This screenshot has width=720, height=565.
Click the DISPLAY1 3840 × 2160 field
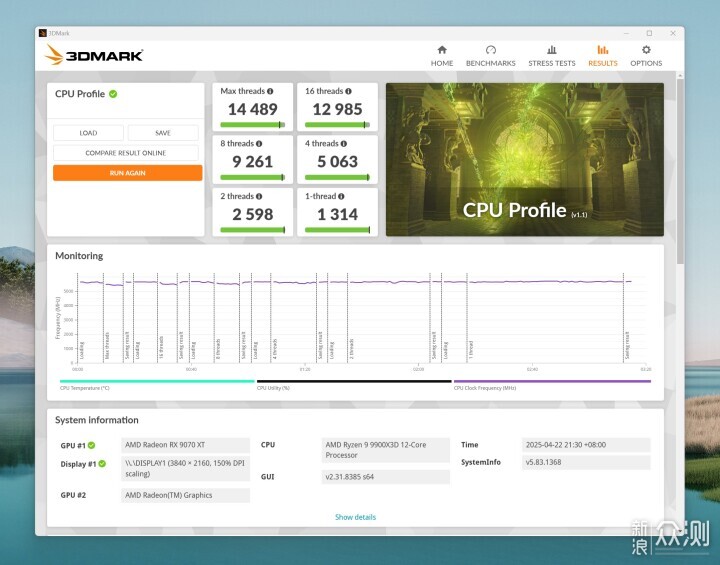tap(186, 469)
